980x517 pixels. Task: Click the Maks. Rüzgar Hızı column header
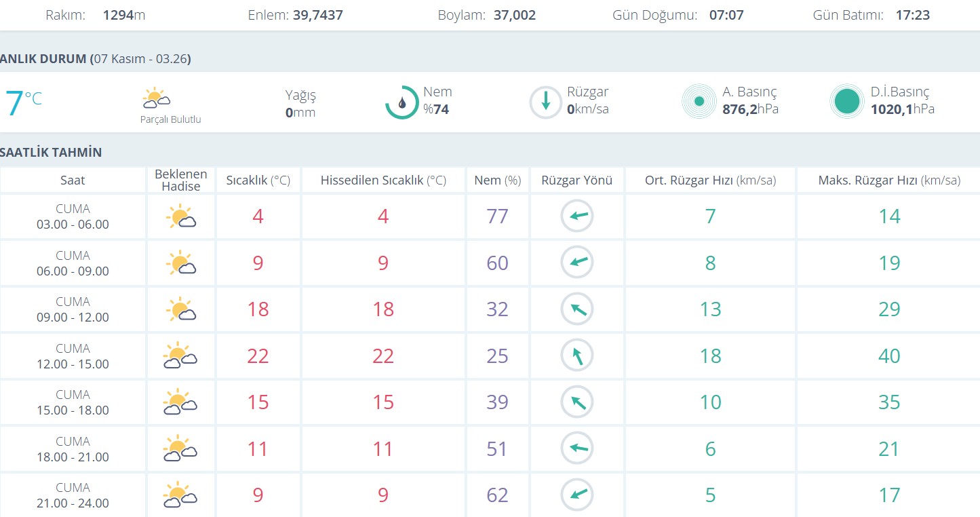pos(888,180)
